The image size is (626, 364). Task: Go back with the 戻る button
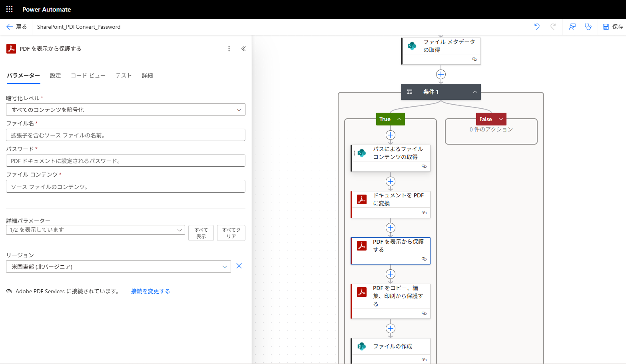(x=17, y=27)
